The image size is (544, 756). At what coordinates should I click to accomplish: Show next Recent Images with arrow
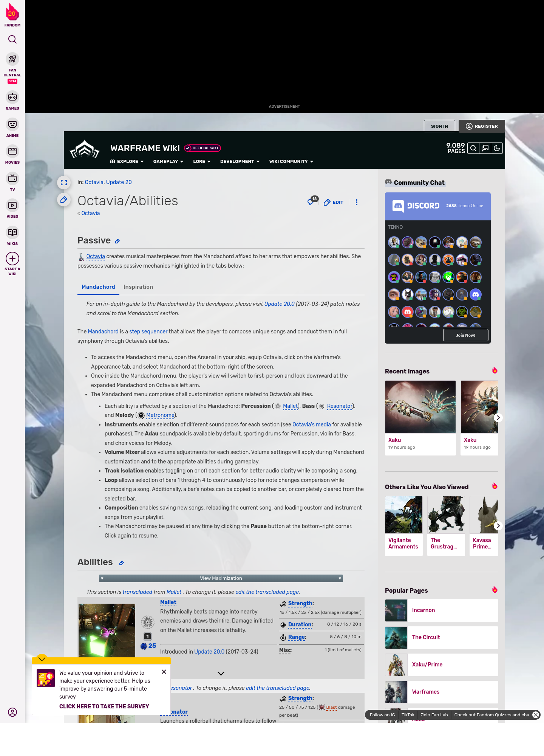point(498,418)
